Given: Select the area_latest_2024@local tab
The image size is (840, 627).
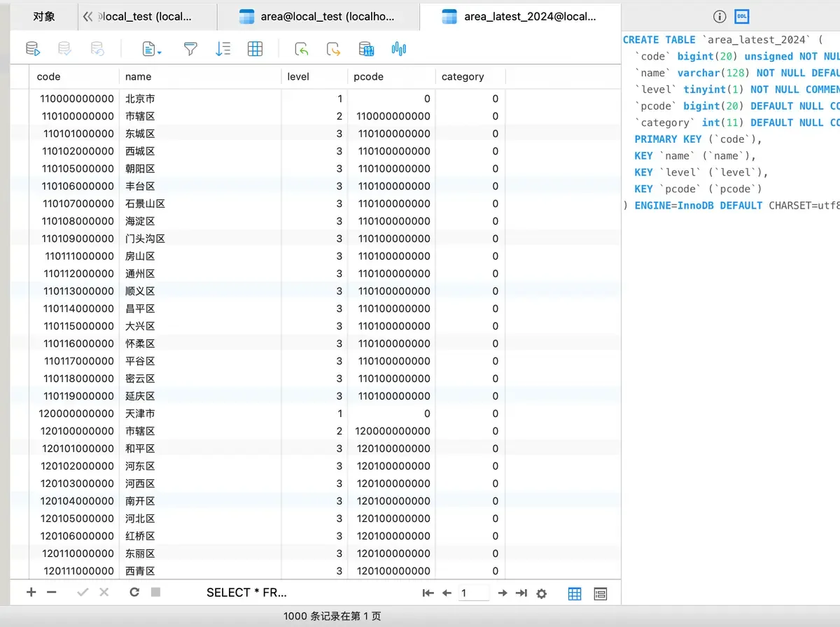Looking at the screenshot, I should pos(520,16).
